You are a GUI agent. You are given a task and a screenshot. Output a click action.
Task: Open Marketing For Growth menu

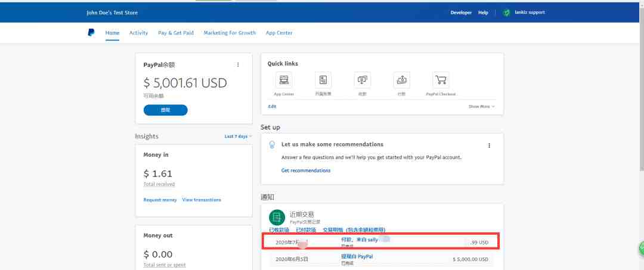(230, 33)
